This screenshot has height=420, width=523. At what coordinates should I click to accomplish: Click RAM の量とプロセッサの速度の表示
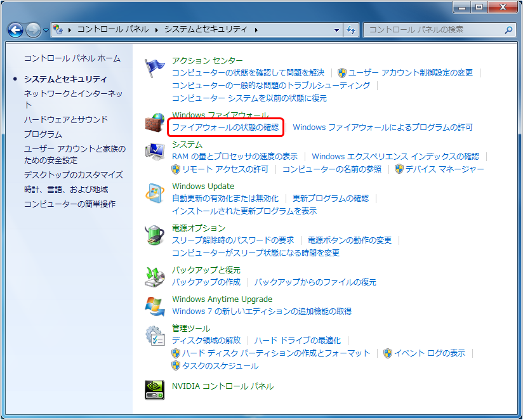235,157
